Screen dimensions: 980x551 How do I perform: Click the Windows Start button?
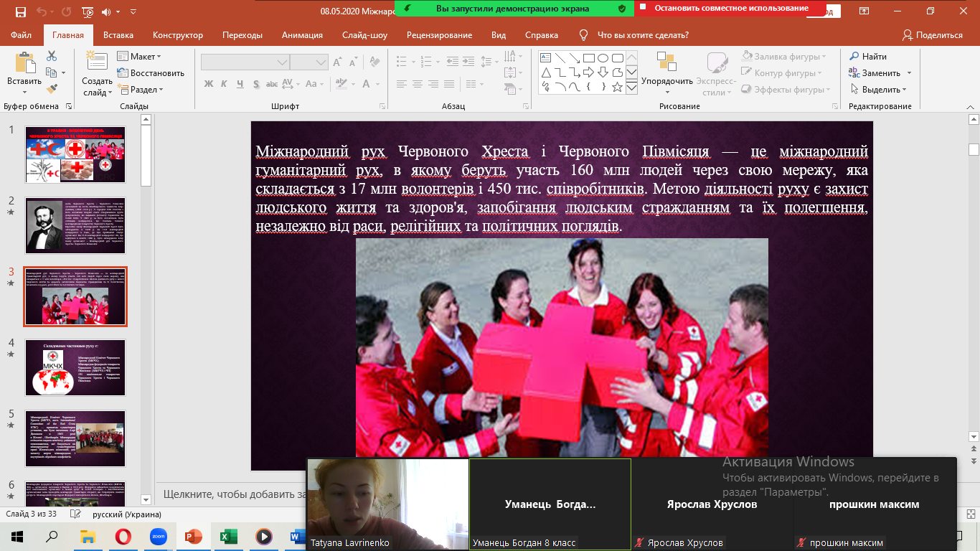(x=17, y=537)
